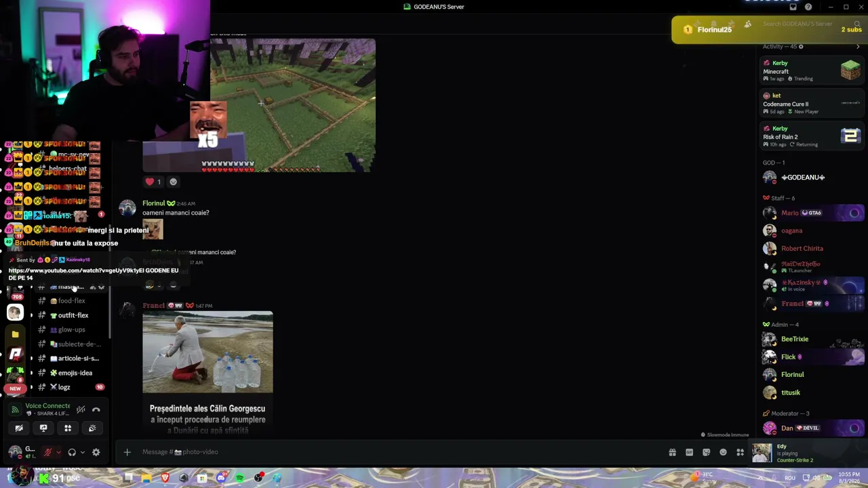Jump to NEW unread servers
The image size is (868, 488).
15,388
